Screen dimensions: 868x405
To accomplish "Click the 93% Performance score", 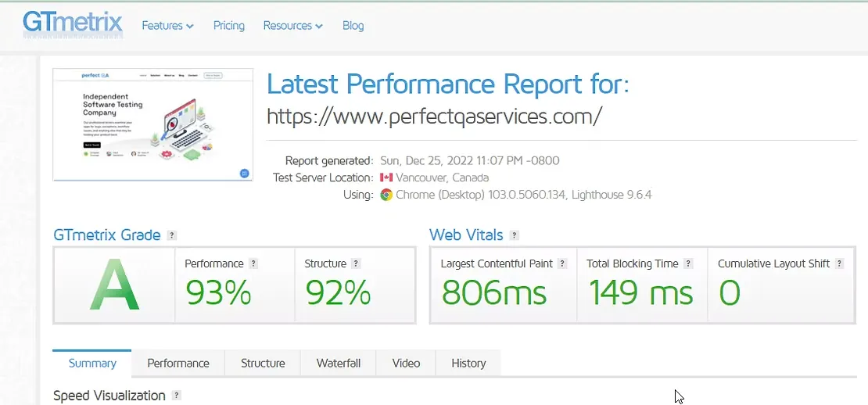I will click(x=218, y=292).
